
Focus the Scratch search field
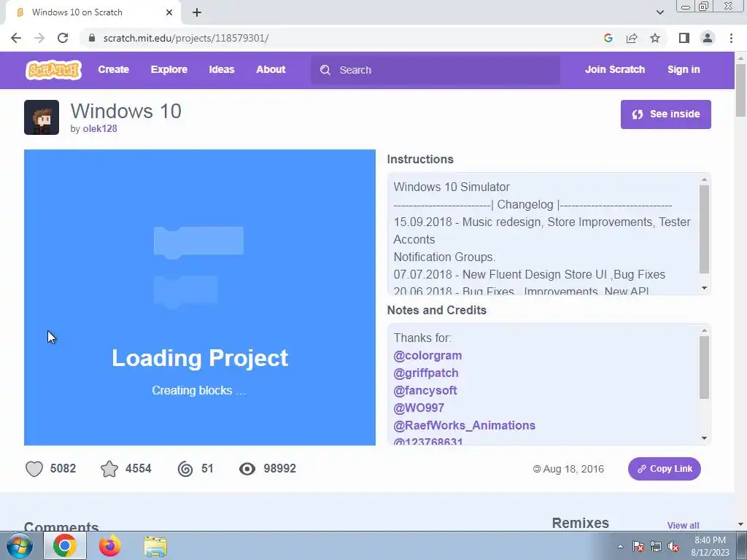click(x=436, y=70)
